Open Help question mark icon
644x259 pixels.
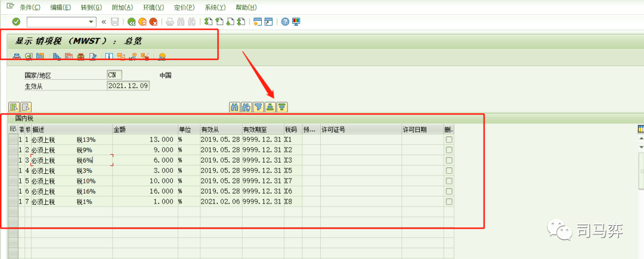[x=285, y=21]
